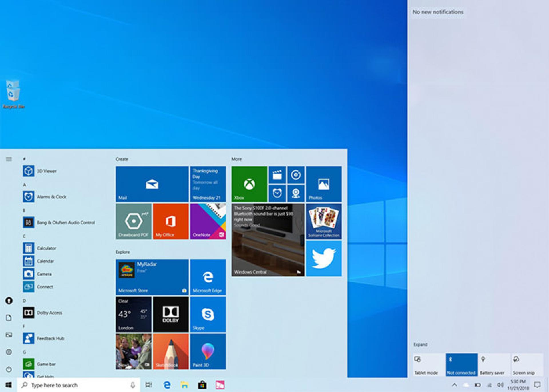This screenshot has height=392, width=549.
Task: Click the search box microphone icon
Action: (133, 385)
